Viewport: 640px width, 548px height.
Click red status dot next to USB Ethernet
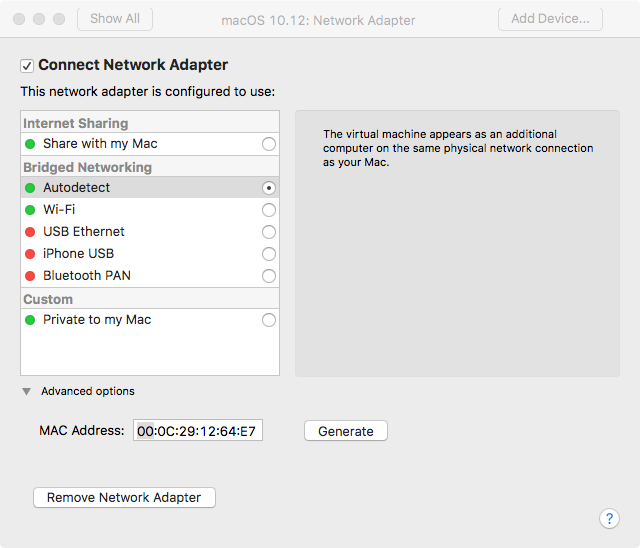(x=30, y=232)
